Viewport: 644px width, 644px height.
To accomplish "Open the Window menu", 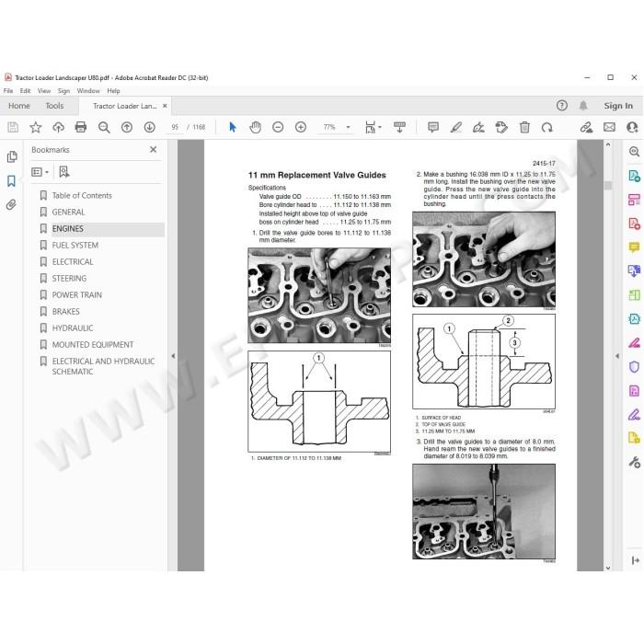I will point(88,91).
